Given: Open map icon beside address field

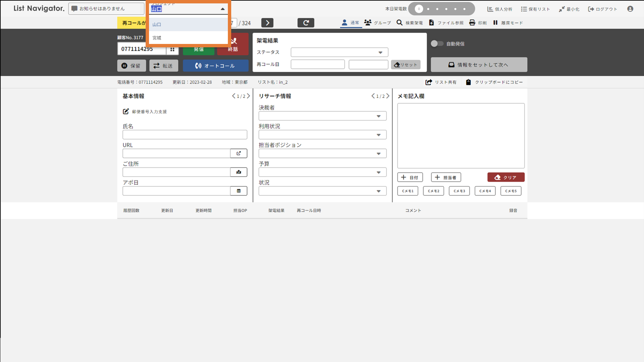Looking at the screenshot, I should pyautogui.click(x=239, y=172).
